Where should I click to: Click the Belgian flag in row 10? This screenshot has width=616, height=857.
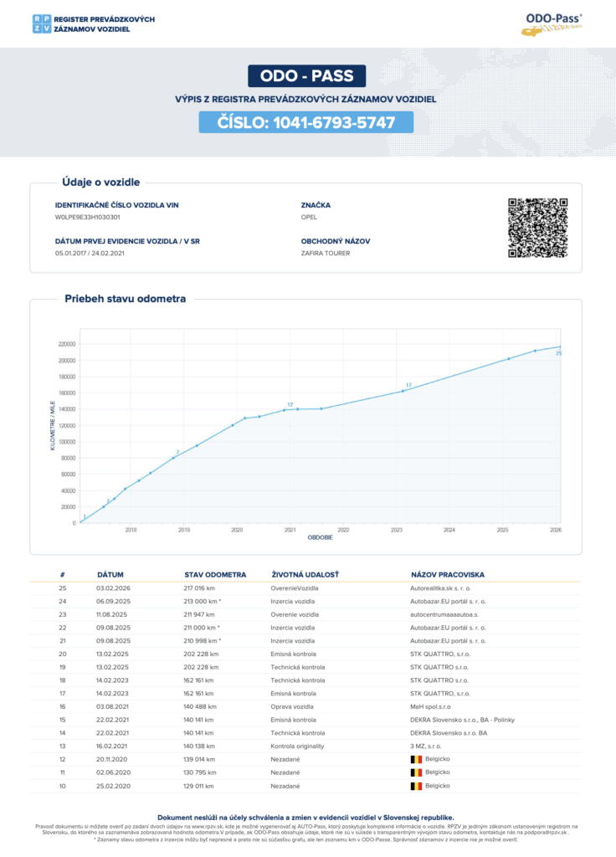click(x=415, y=787)
